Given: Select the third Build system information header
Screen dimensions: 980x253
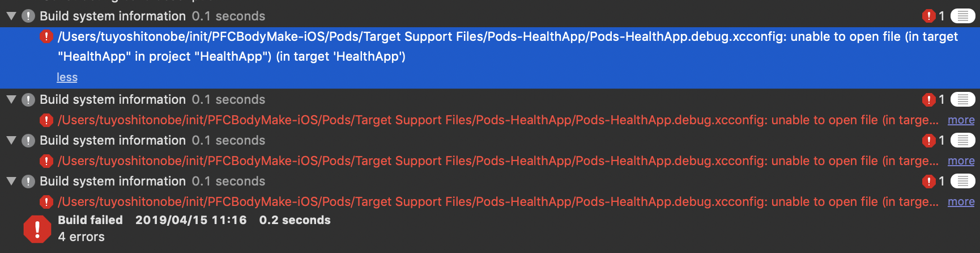Looking at the screenshot, I should coord(112,140).
